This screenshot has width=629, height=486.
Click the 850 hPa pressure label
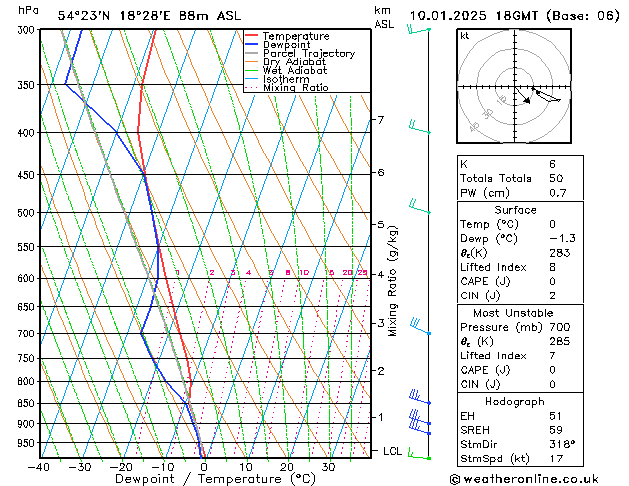[x=28, y=404]
